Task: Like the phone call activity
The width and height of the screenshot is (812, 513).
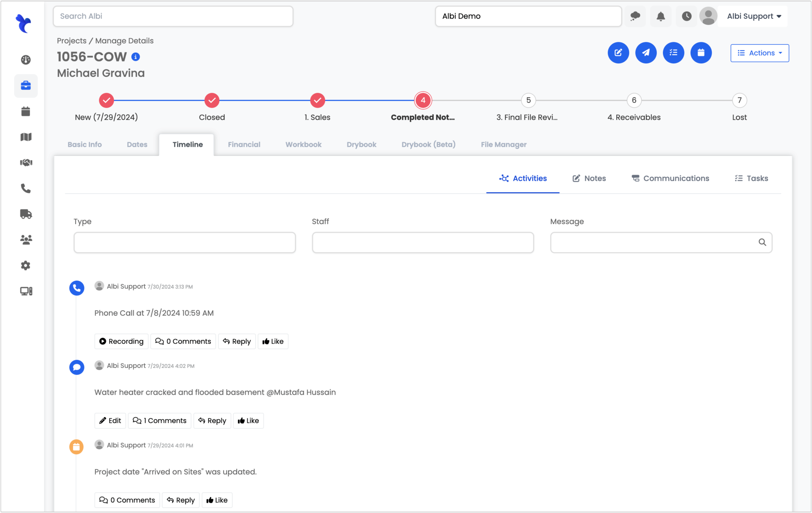Action: coord(273,341)
